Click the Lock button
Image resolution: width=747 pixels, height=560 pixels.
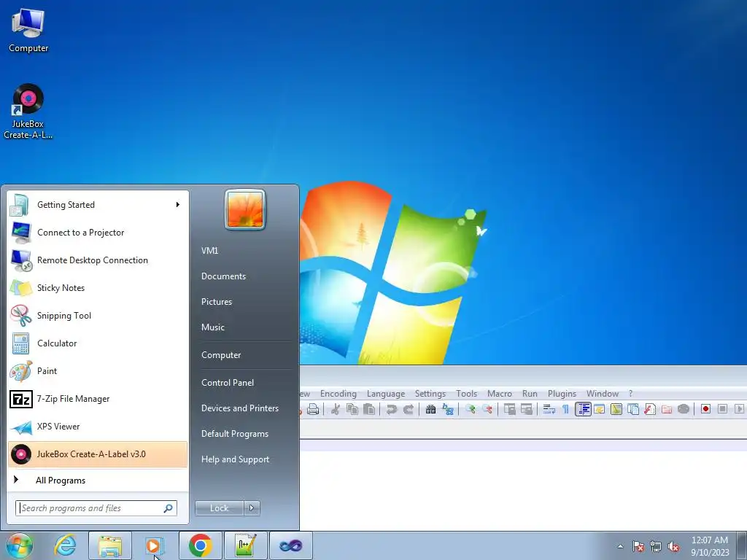[219, 508]
